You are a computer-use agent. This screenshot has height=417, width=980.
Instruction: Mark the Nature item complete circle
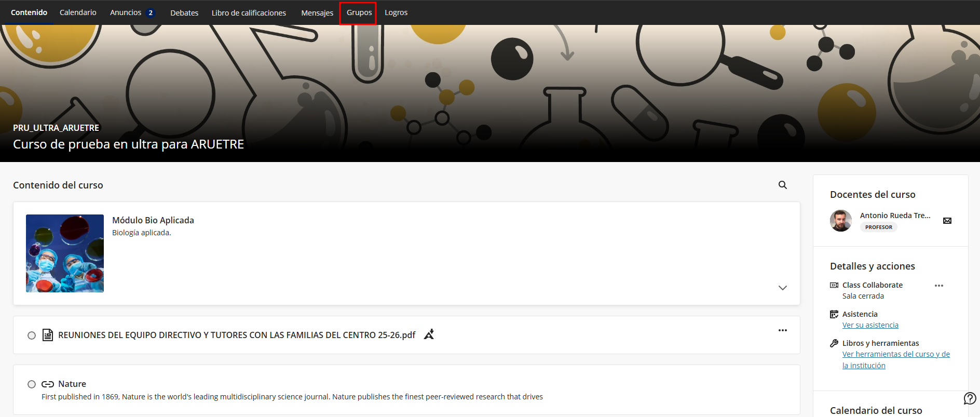[32, 384]
